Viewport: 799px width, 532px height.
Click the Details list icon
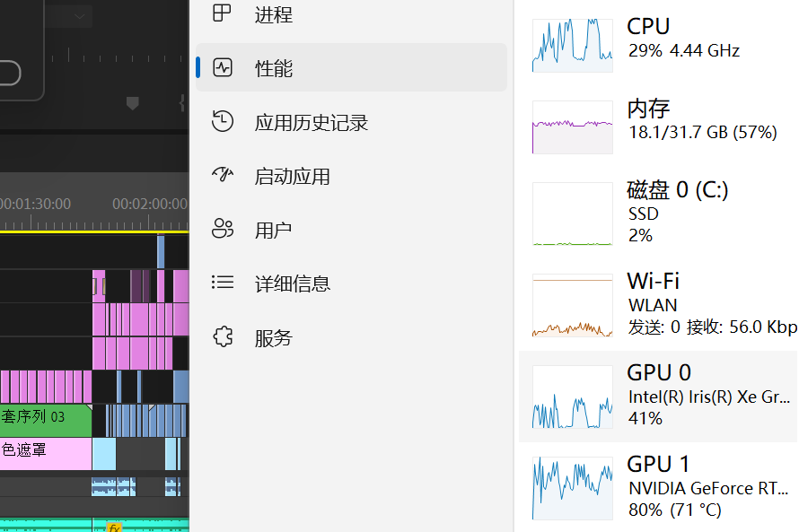[223, 282]
